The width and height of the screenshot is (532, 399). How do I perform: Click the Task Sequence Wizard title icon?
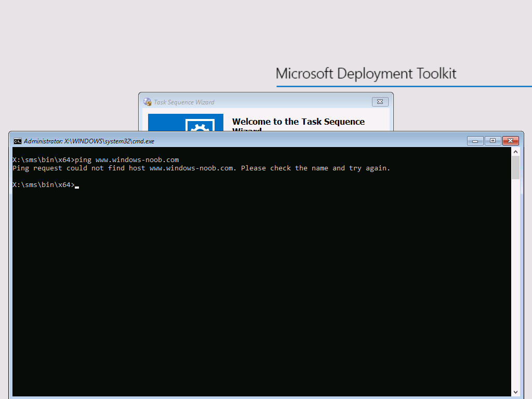(x=147, y=102)
